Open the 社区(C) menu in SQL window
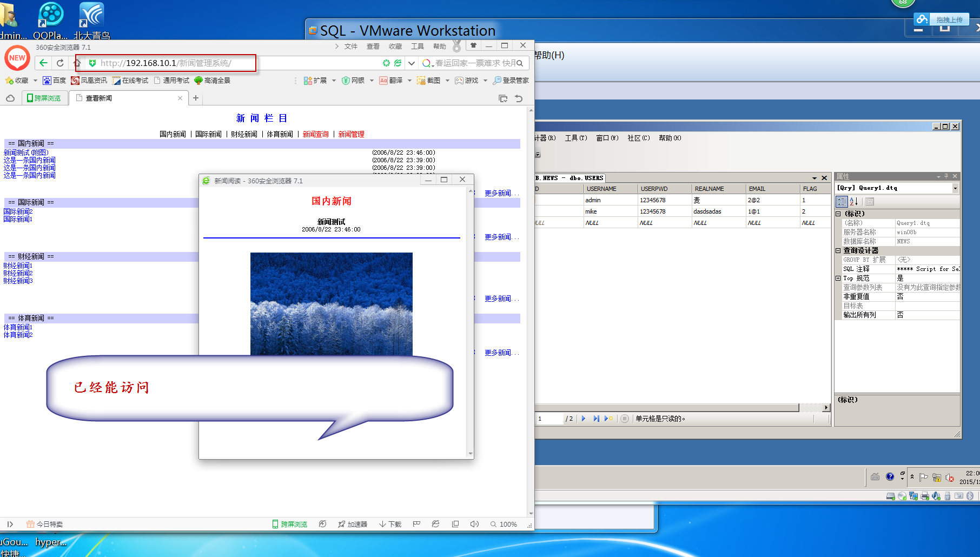This screenshot has height=557, width=980. pos(639,138)
